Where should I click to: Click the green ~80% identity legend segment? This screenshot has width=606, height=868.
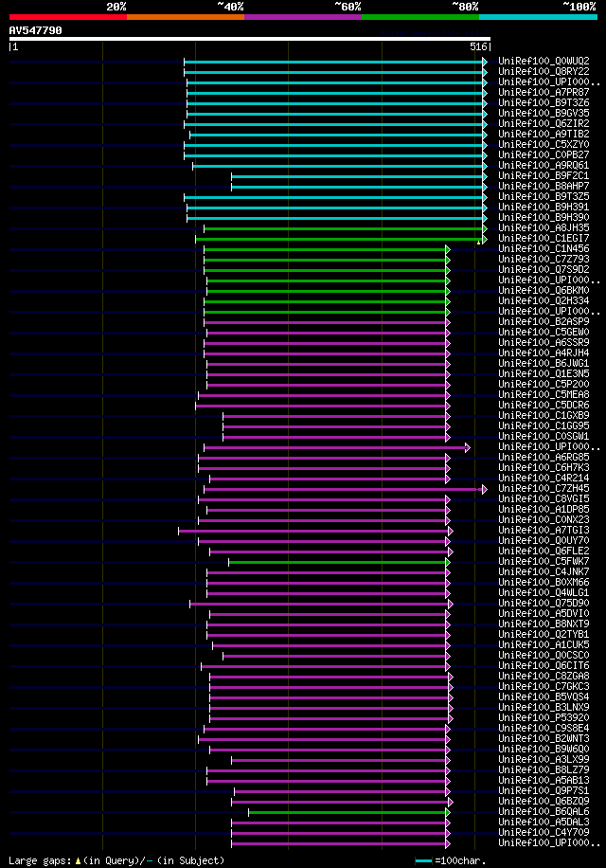[420, 17]
